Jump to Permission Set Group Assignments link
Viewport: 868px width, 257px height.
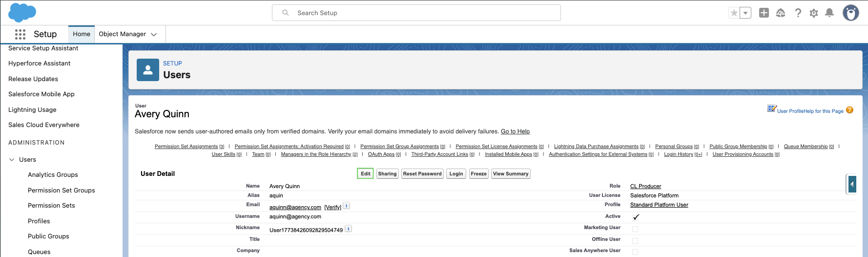pos(403,147)
